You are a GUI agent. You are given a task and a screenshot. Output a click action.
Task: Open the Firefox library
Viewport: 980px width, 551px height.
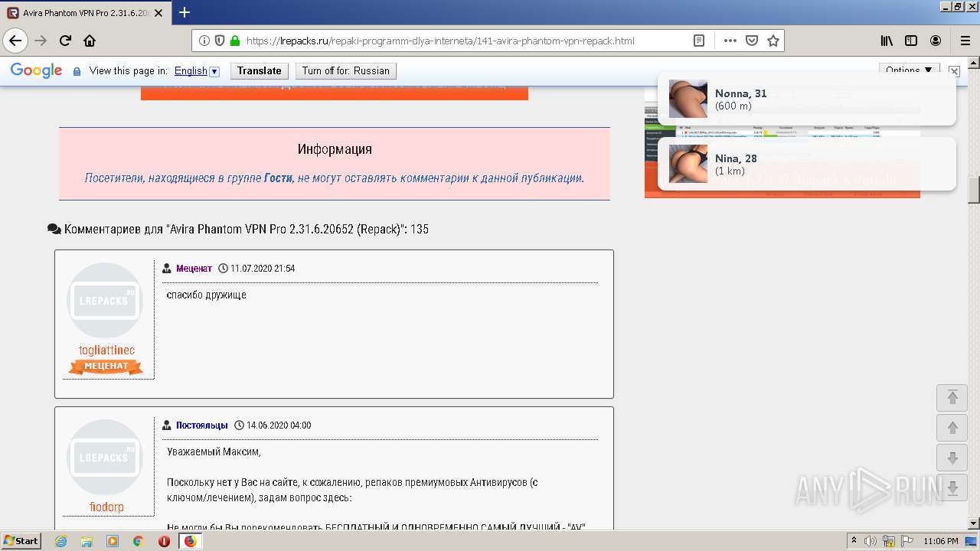(887, 41)
